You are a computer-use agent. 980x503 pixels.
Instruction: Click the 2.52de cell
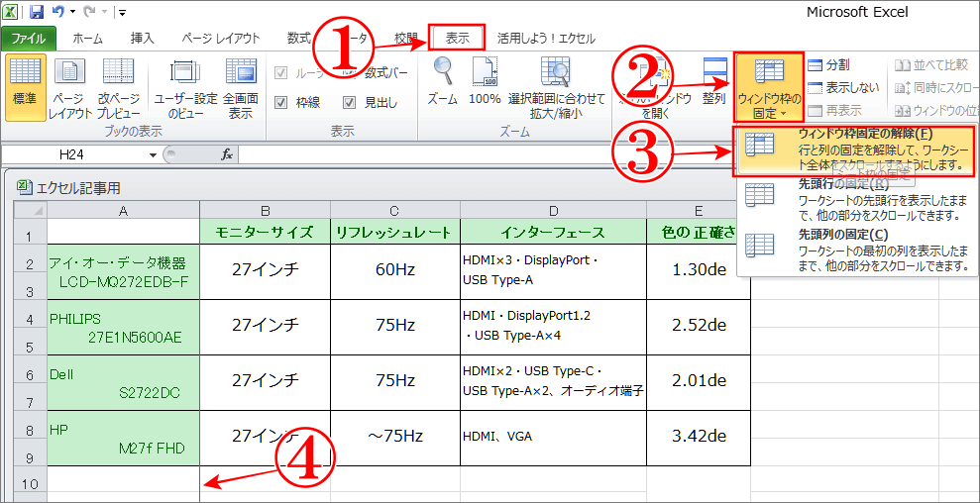(699, 328)
